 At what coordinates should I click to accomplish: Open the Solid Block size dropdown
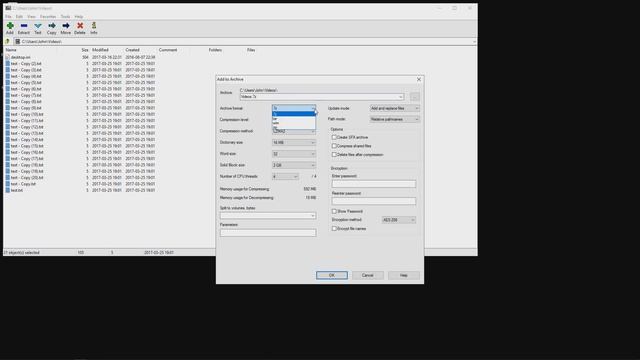(x=294, y=165)
